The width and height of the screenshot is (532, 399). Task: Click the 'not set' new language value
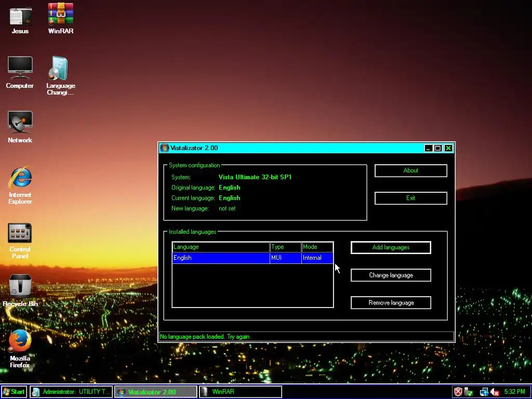click(x=227, y=208)
